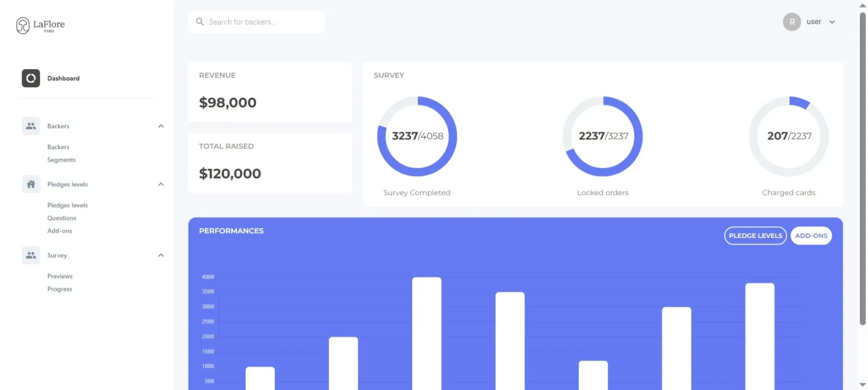Click the last bar in chart
The width and height of the screenshot is (868, 390).
760,337
